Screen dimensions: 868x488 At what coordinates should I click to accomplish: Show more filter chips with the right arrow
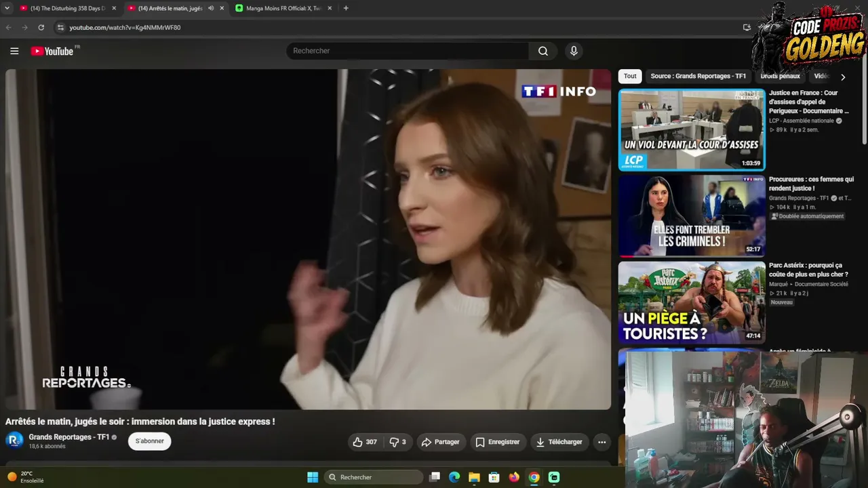click(x=843, y=77)
